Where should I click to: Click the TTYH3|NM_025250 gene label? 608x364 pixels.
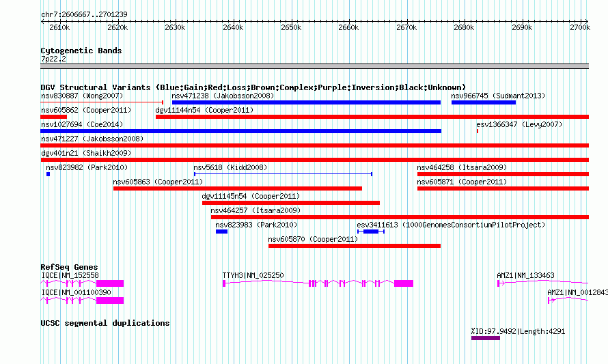point(253,275)
